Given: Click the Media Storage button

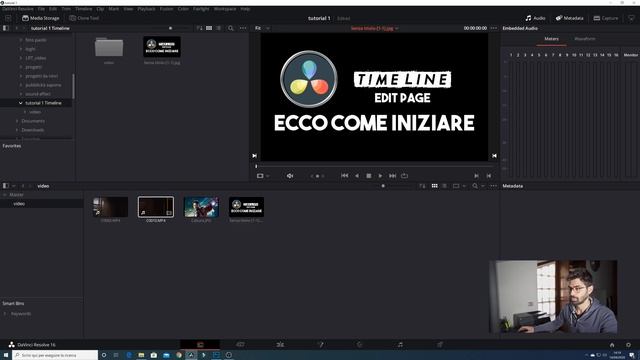Looking at the screenshot, I should point(40,18).
